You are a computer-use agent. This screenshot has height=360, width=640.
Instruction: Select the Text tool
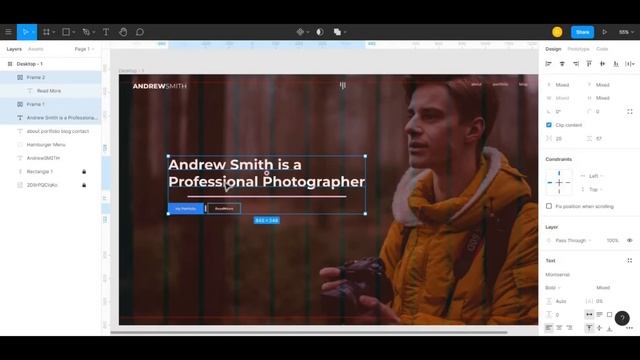click(x=106, y=32)
